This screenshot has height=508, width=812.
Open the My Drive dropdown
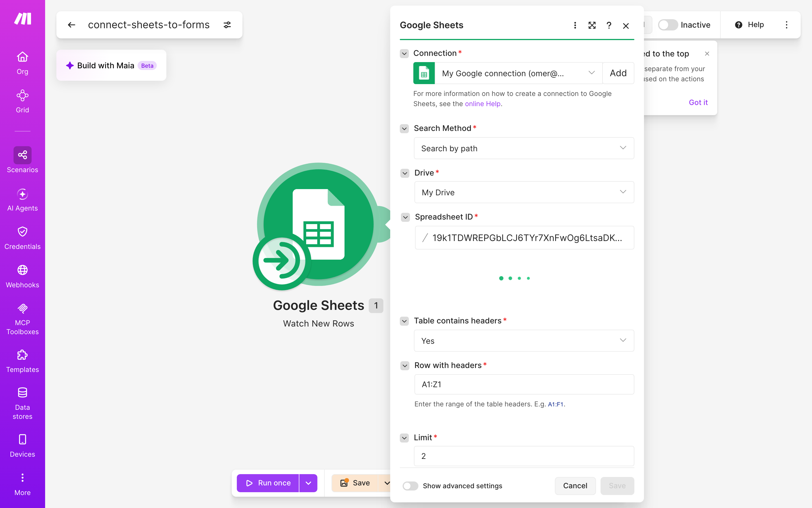524,192
